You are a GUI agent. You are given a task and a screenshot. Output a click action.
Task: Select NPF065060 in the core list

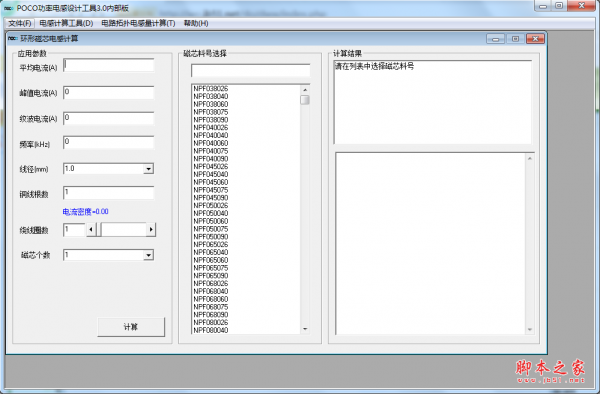(x=211, y=260)
